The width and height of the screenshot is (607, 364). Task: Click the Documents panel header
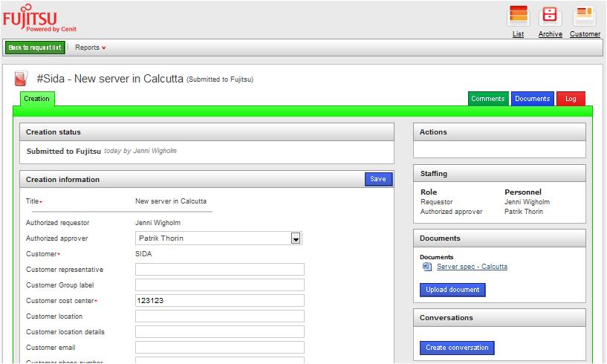[x=499, y=238]
